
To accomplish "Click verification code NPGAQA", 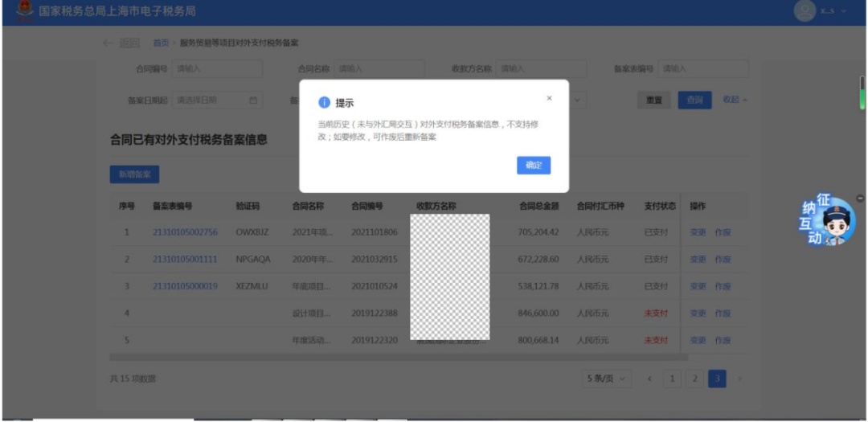I will pos(253,259).
